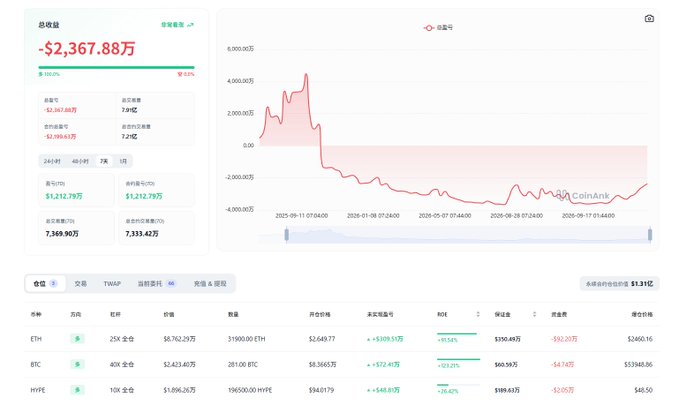Click the -$2.05万 funding fee
This screenshot has height=413, width=679.
[563, 390]
